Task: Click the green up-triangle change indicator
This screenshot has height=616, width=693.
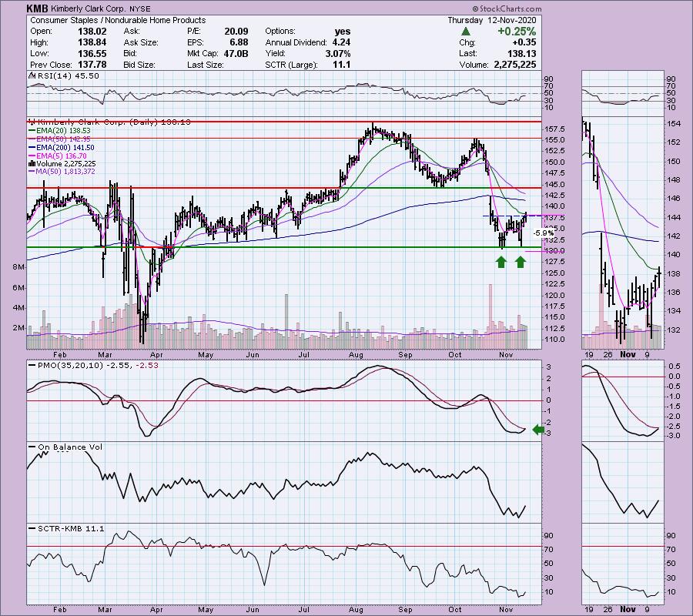Action: (x=465, y=32)
